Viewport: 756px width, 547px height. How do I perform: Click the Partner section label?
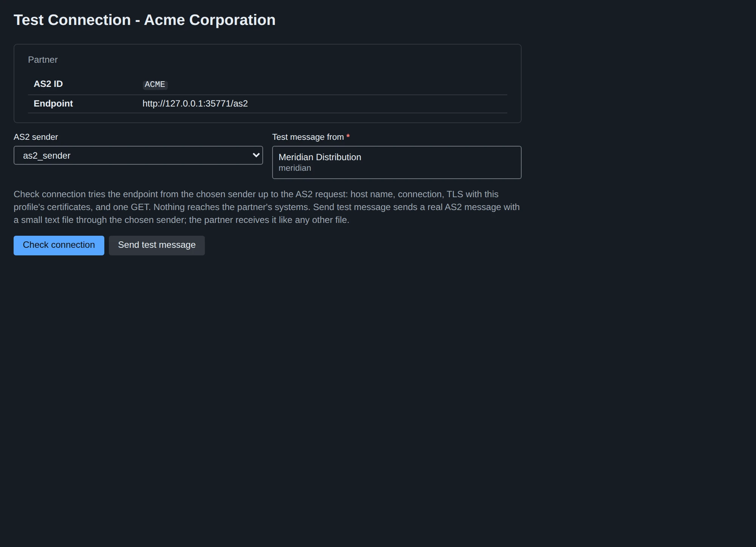pos(43,60)
